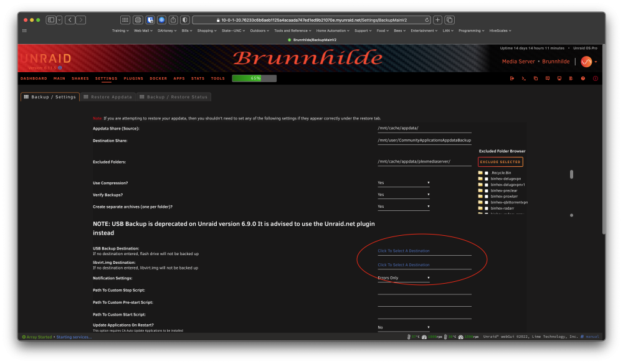Open the Use Compression dropdown
623x364 pixels.
[404, 183]
